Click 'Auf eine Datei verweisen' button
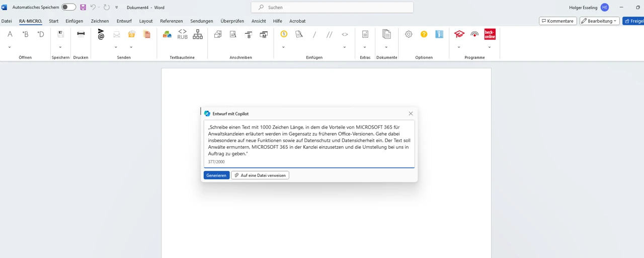The height and width of the screenshot is (258, 644). point(260,175)
